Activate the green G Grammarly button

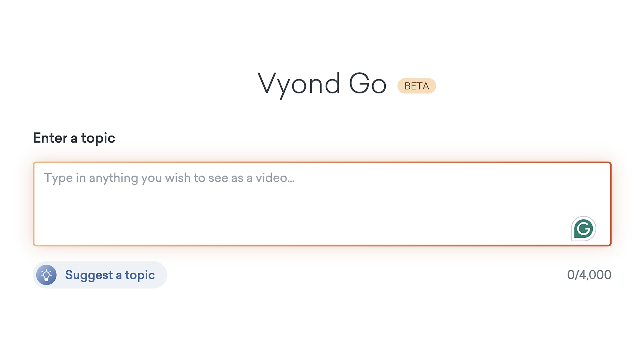pyautogui.click(x=583, y=229)
